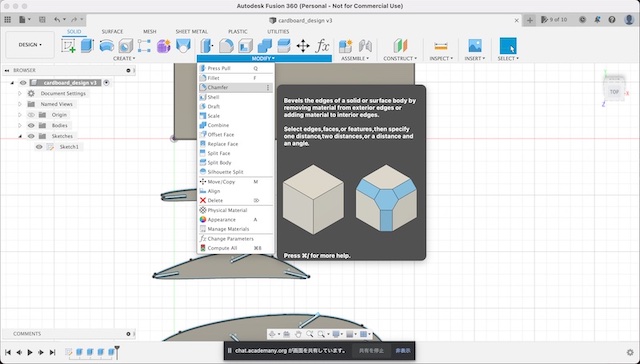
Task: Open the user profile avatar
Action: (629, 20)
